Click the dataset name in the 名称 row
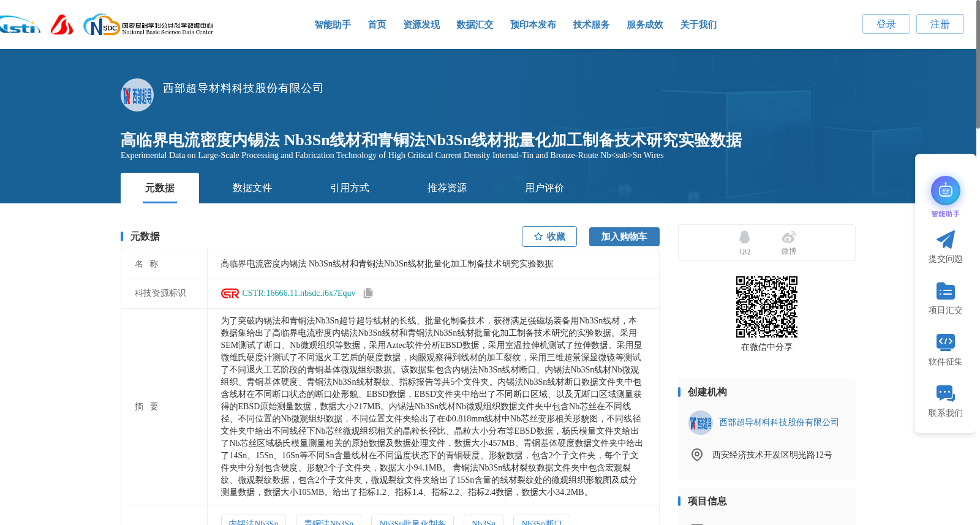 (387, 264)
